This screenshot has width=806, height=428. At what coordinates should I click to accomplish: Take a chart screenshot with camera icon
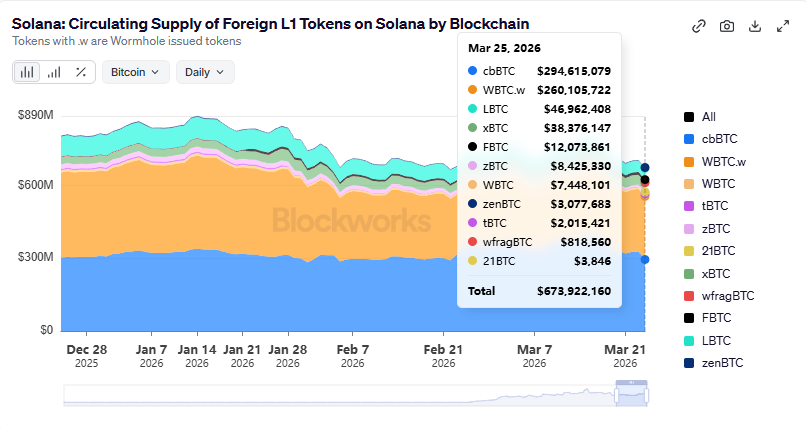click(x=727, y=26)
